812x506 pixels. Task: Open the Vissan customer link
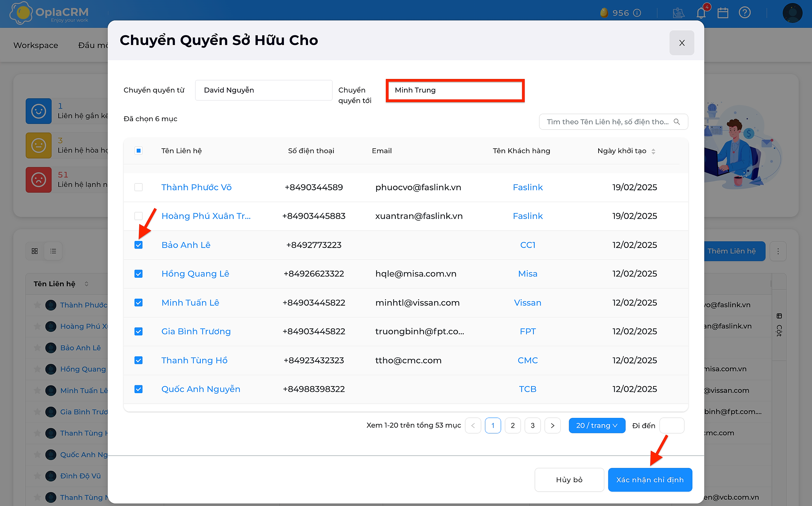coord(527,302)
